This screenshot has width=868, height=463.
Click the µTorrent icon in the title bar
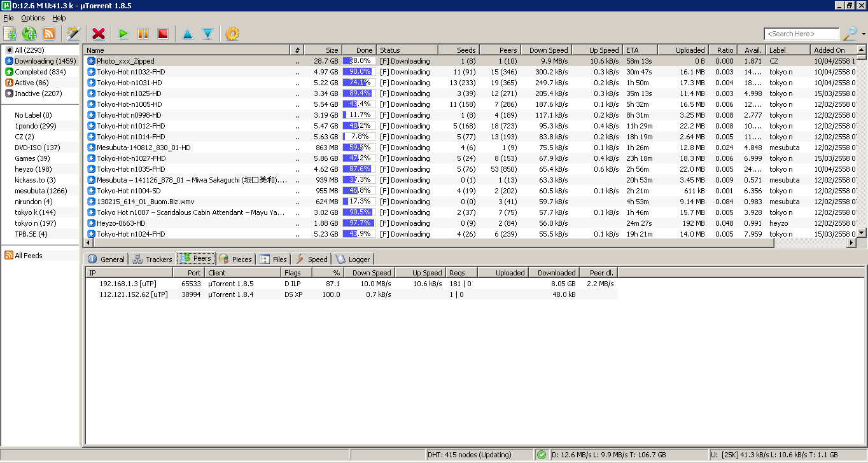click(6, 6)
